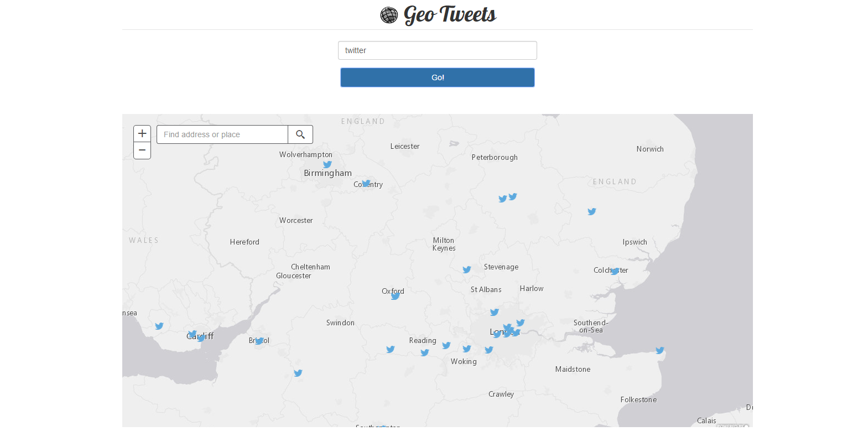Click the Milton Keynes label
868x431 pixels.
444,244
